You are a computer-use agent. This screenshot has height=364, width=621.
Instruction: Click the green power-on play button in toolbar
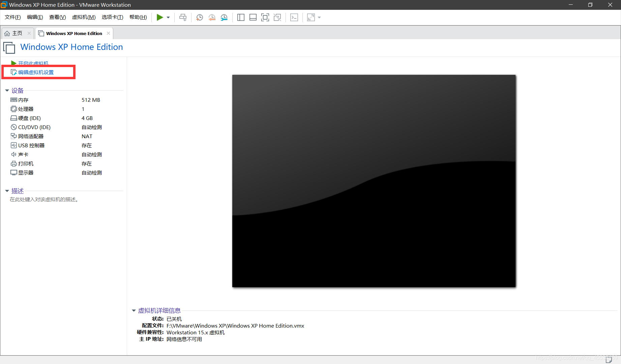coord(160,17)
